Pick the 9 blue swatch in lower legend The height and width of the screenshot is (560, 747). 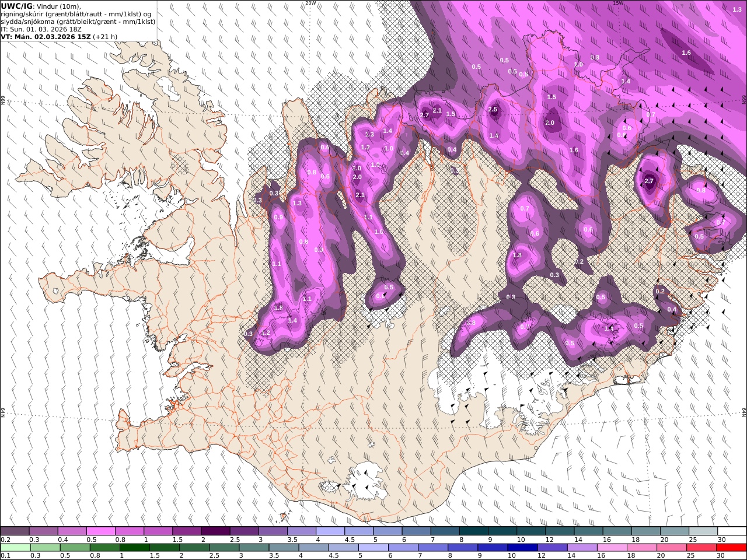pyautogui.click(x=492, y=547)
